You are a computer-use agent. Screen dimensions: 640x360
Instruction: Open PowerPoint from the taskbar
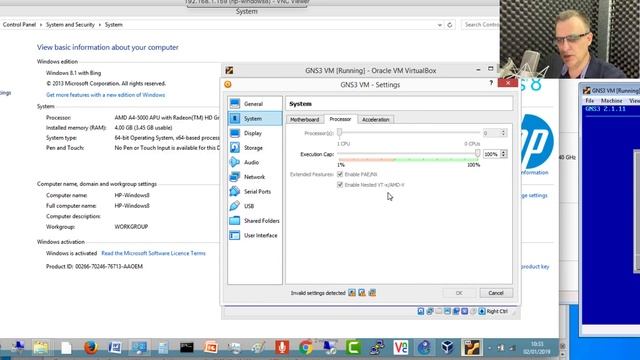coord(211,347)
